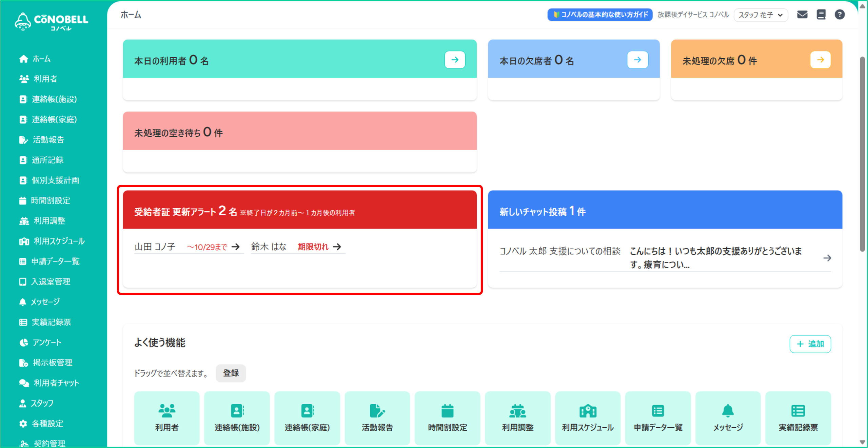
Task: Click the メッセージ bell shortcut tile
Action: pos(728,417)
